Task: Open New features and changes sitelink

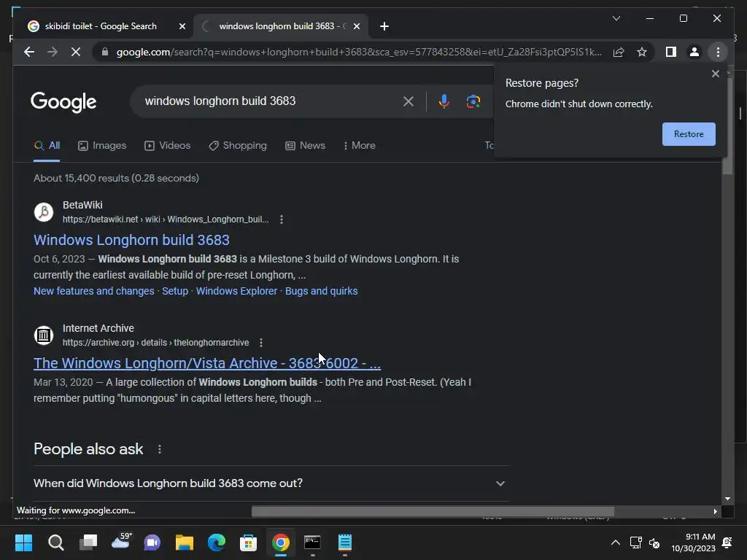Action: pyautogui.click(x=94, y=291)
